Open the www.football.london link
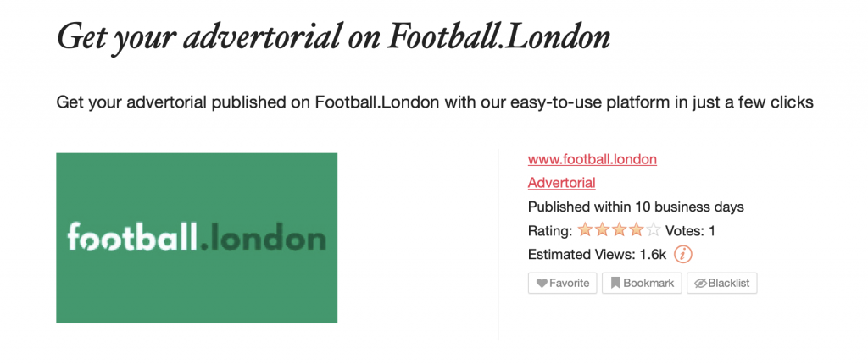868x364 pixels. point(593,159)
